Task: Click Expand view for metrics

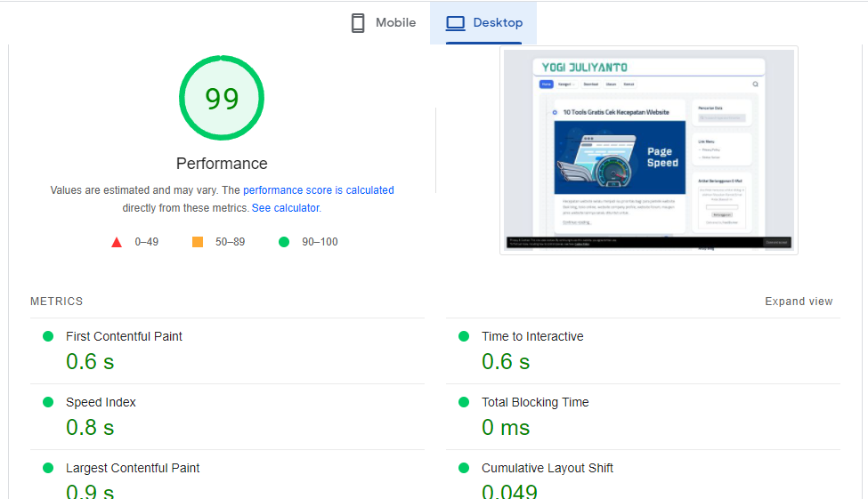Action: click(799, 302)
